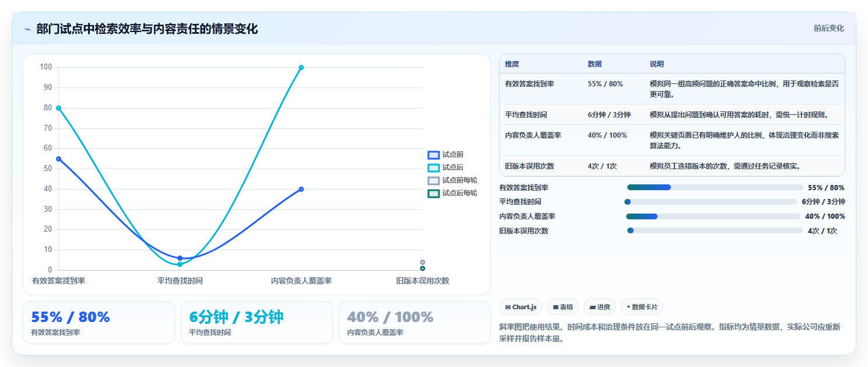Click the 40% / 100% data card
Viewport: 868px width, 367px height.
click(414, 323)
